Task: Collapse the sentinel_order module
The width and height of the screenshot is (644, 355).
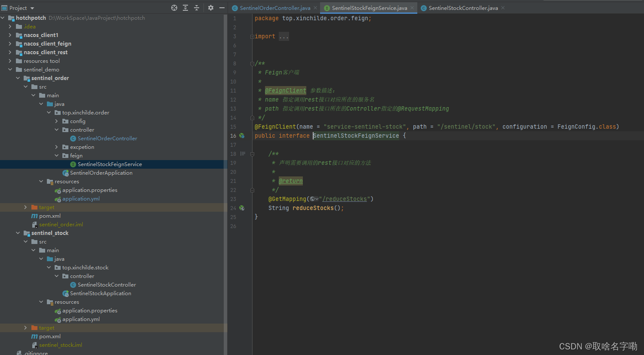Action: [18, 78]
